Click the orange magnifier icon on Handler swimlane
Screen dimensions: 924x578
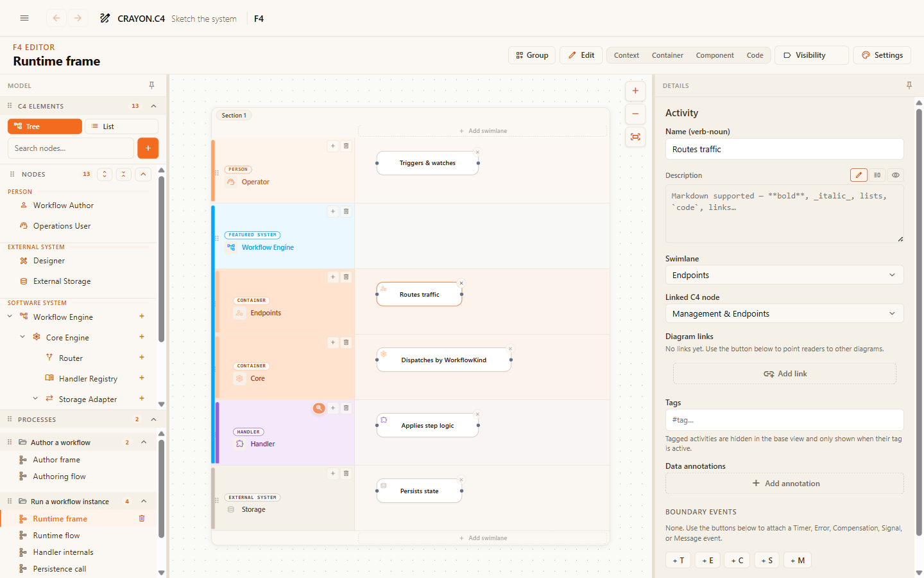point(319,408)
